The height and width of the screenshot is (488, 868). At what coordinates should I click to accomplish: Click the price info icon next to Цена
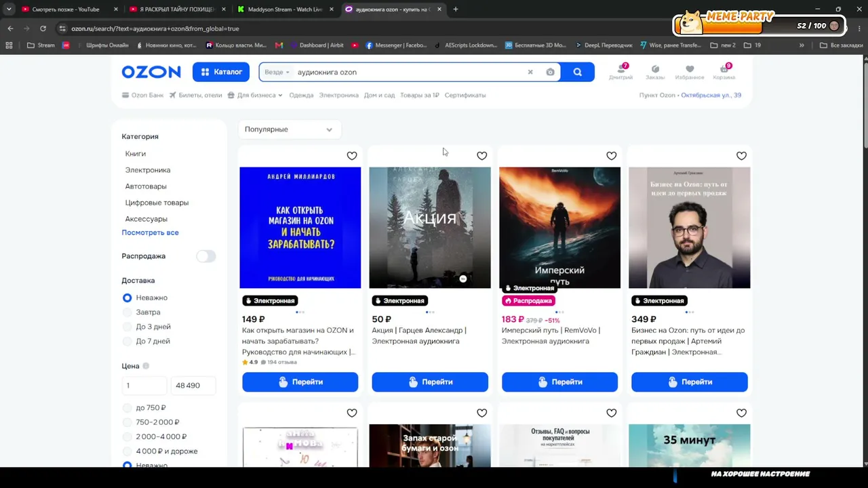point(146,366)
